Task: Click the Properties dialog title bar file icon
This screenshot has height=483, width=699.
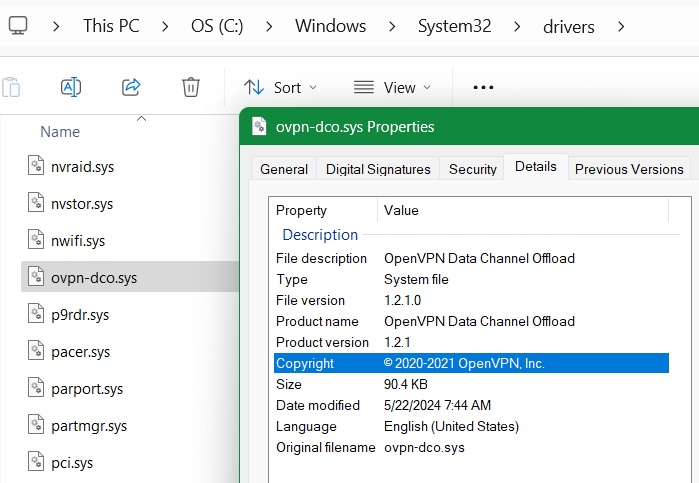Action: (x=259, y=126)
